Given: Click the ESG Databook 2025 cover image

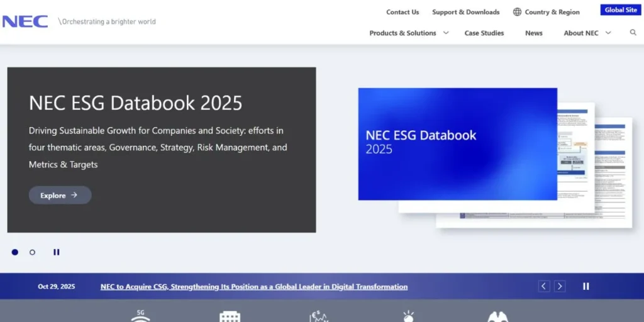Looking at the screenshot, I should (x=457, y=144).
